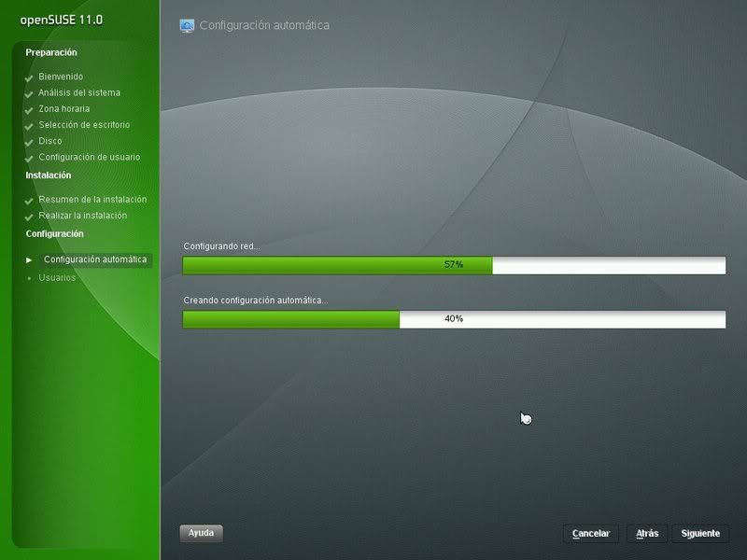The width and height of the screenshot is (747, 560).
Task: Select the 'Realizar la instalación' step
Action: tap(82, 216)
